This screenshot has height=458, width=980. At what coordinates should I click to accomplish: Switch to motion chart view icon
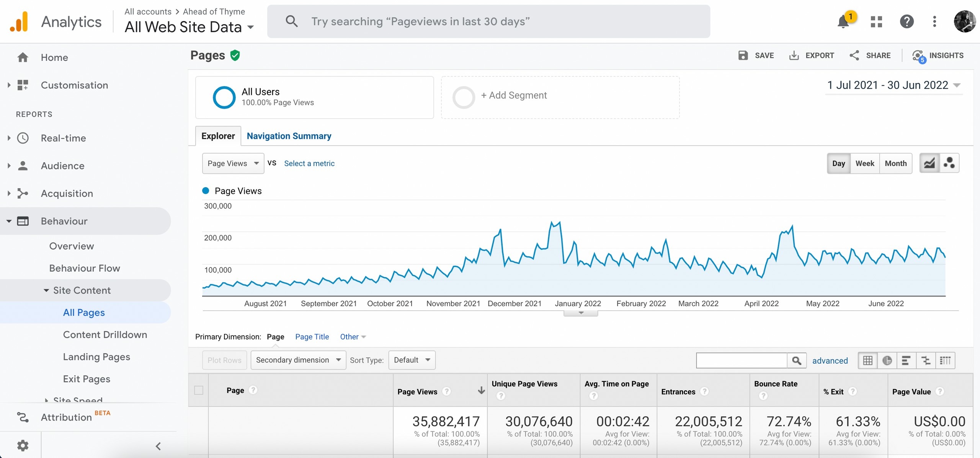(949, 163)
